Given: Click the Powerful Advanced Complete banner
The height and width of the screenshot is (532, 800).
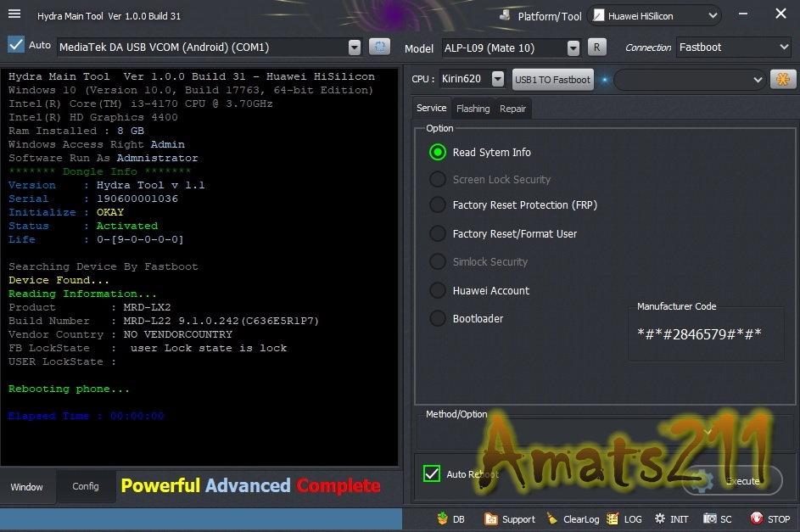Looking at the screenshot, I should coord(250,485).
